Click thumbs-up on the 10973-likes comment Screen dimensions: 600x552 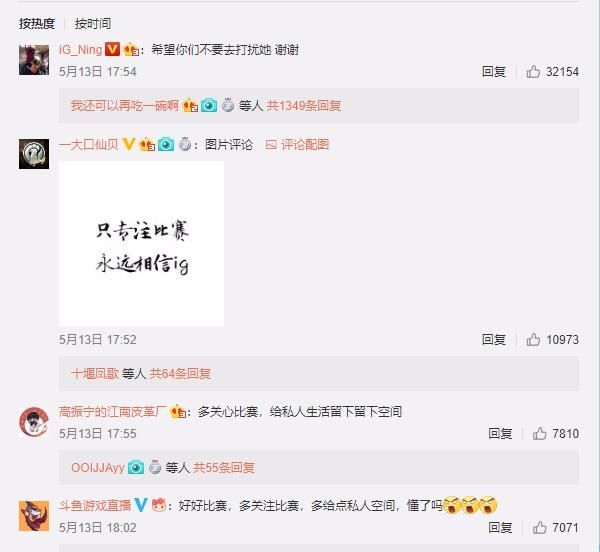coord(533,339)
